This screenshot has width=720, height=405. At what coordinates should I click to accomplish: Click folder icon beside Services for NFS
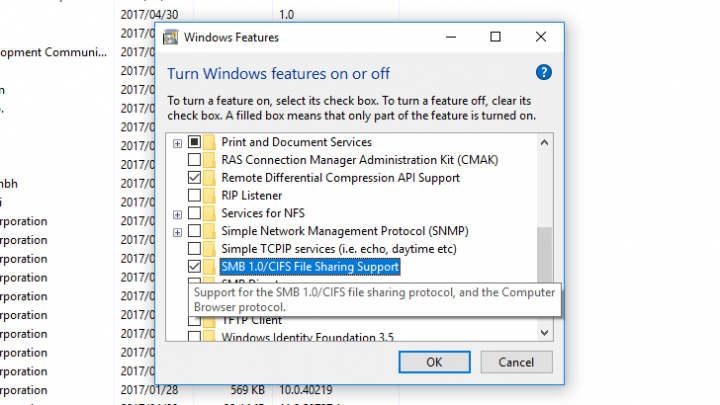[209, 214]
